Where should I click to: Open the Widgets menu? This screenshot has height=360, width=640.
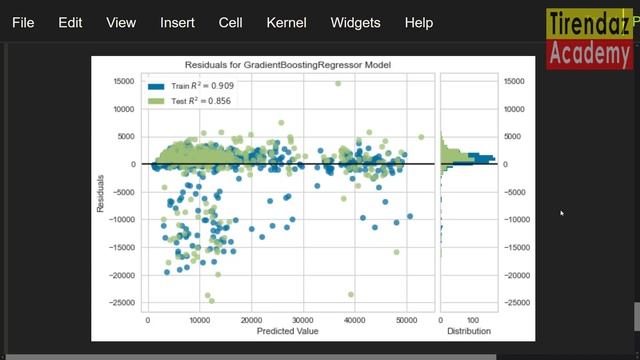pos(355,23)
